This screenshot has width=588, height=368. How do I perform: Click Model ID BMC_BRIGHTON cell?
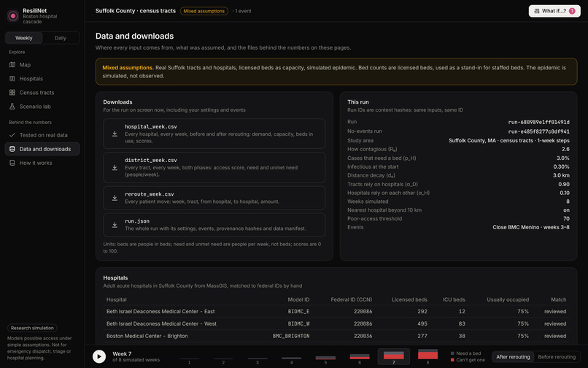pyautogui.click(x=291, y=336)
